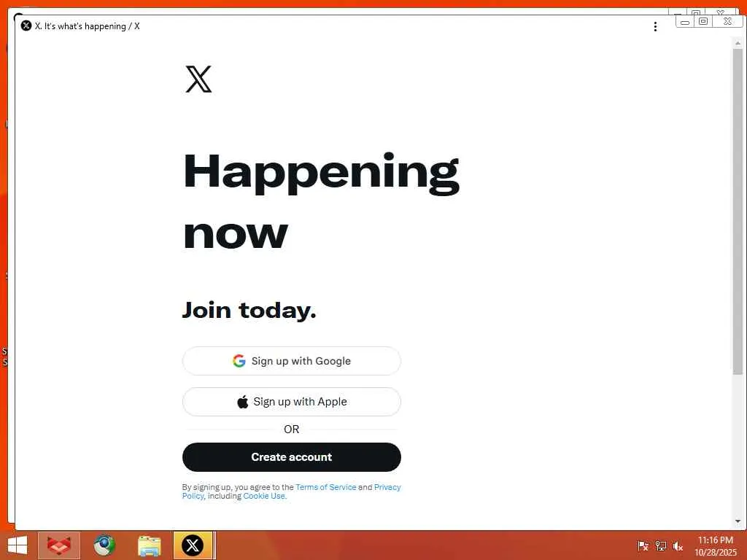This screenshot has height=560, width=747.
Task: Sign up with Apple
Action: tap(292, 402)
